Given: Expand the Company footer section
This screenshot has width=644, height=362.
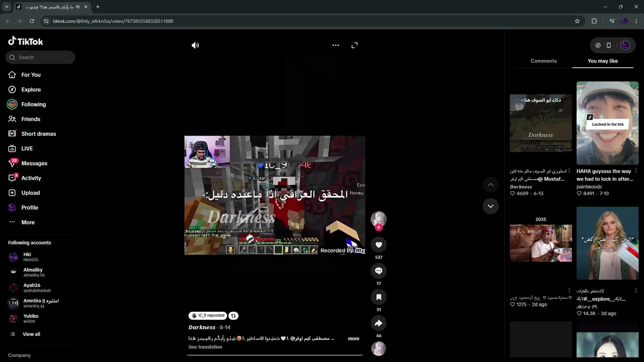Looking at the screenshot, I should pos(19,355).
